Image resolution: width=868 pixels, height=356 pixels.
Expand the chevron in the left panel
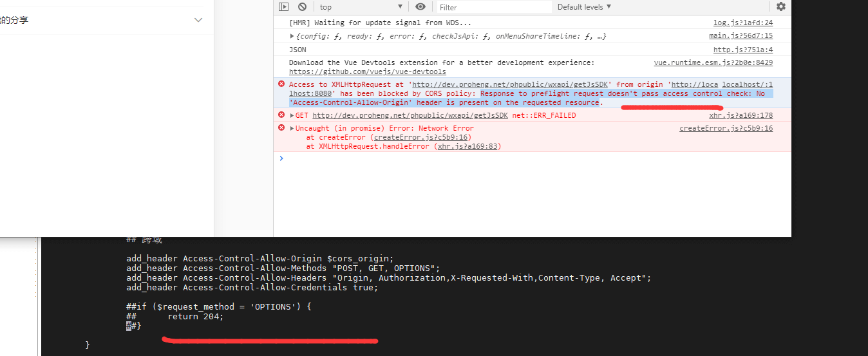point(198,20)
